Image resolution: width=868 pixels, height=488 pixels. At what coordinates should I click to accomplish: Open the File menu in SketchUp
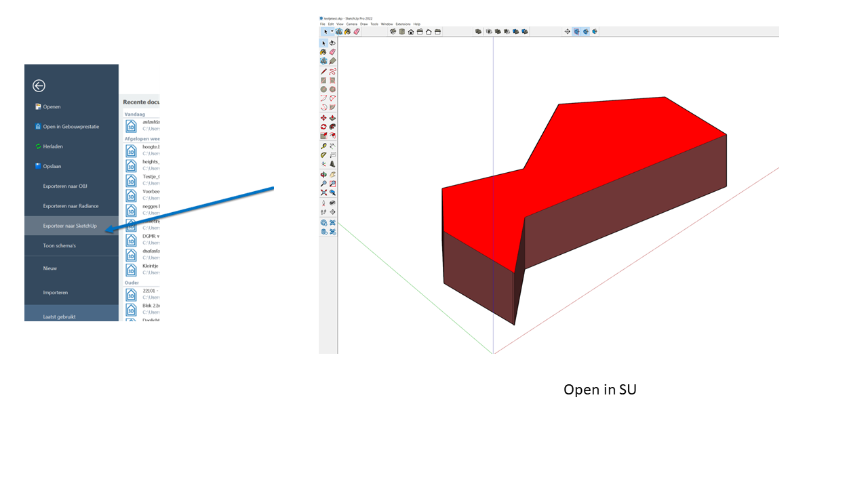[x=323, y=24]
